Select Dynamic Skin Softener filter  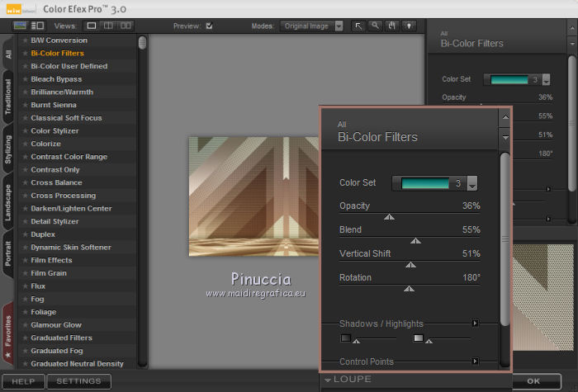(x=71, y=248)
